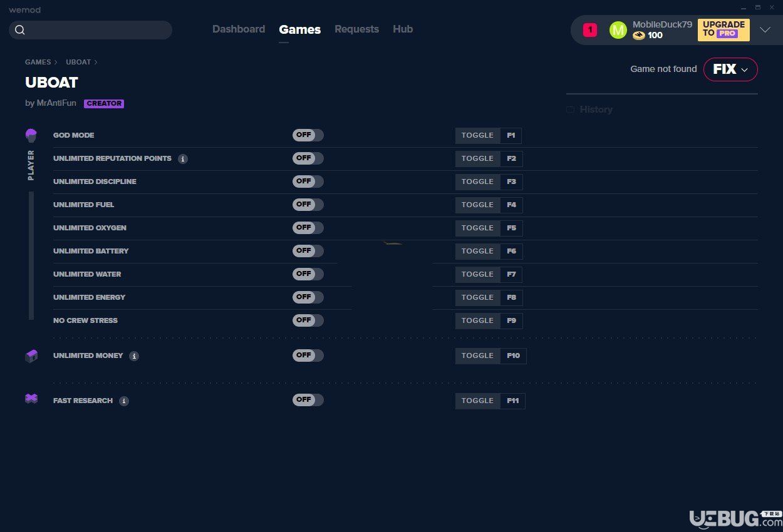Click TOGGLE button for Unlimited Oxygen
The image size is (783, 532).
478,228
